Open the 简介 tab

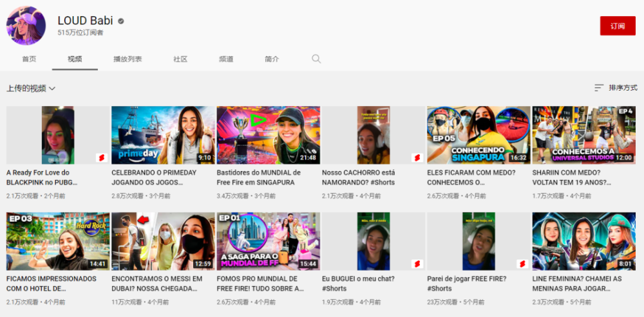[x=272, y=59]
